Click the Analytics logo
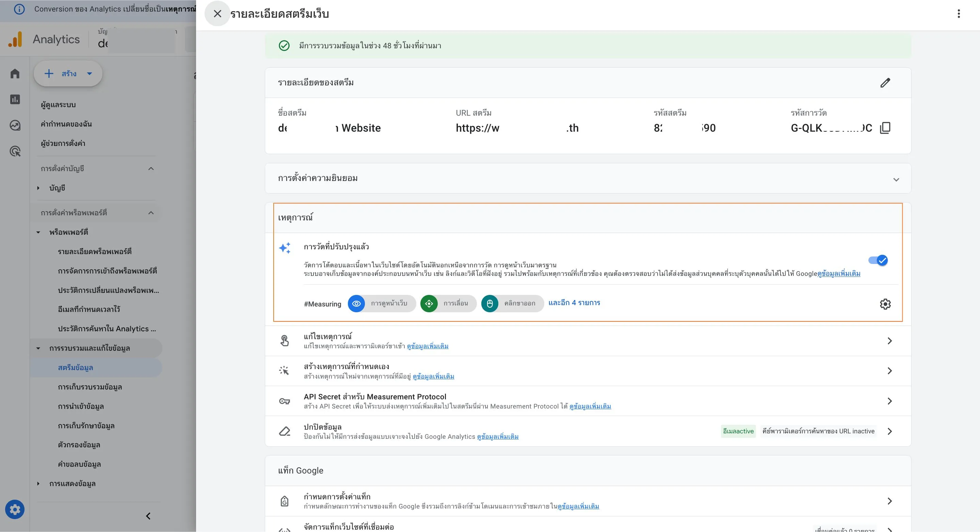Image resolution: width=980 pixels, height=532 pixels. (x=15, y=39)
